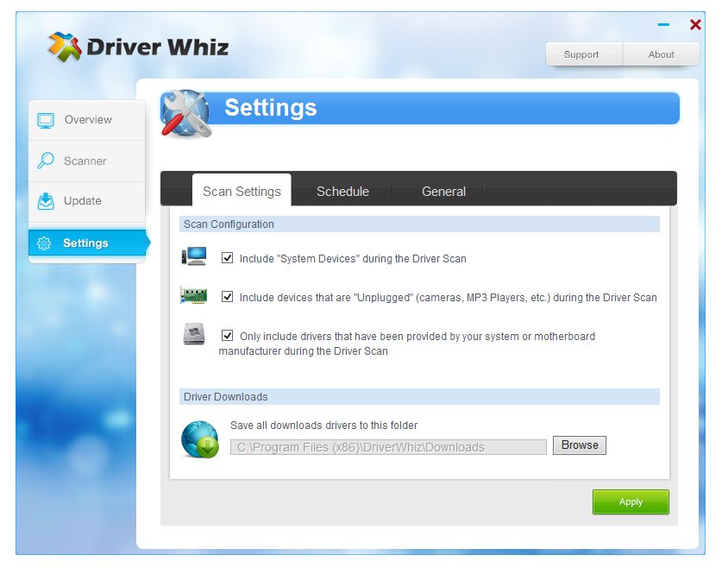The height and width of the screenshot is (574, 728).
Task: Minimize the Driver Whiz window
Action: tap(663, 25)
